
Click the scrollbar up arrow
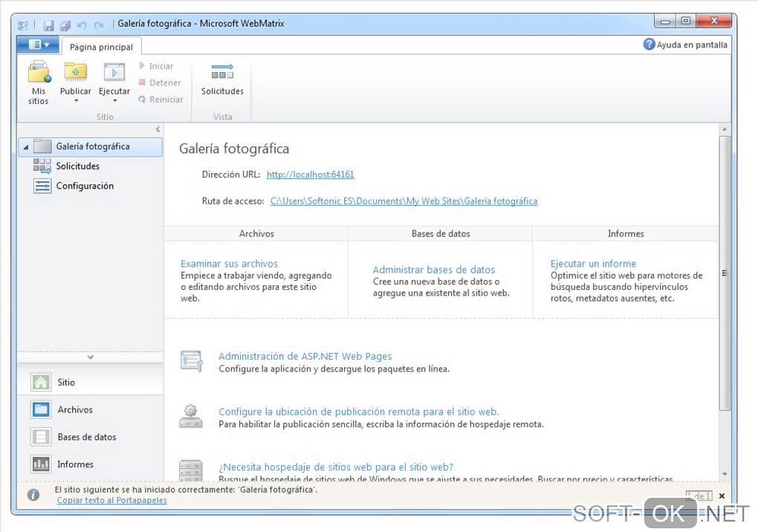click(x=724, y=129)
